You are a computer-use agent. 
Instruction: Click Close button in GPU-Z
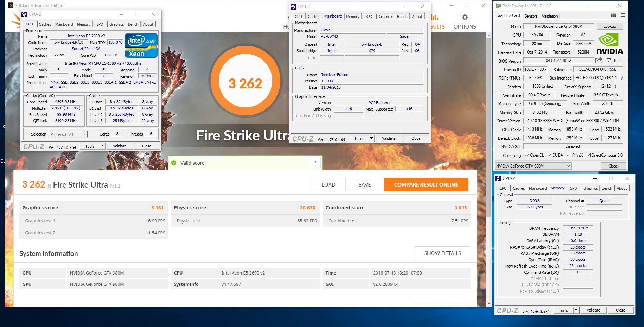coord(613,166)
